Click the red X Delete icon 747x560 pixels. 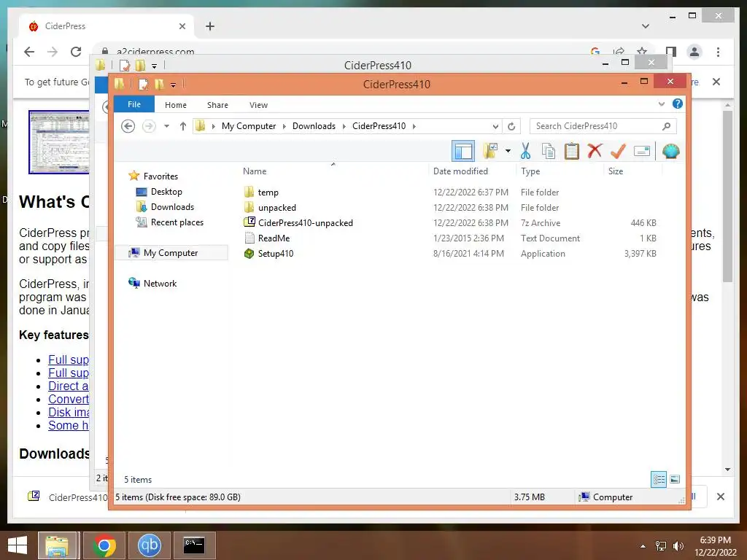595,152
